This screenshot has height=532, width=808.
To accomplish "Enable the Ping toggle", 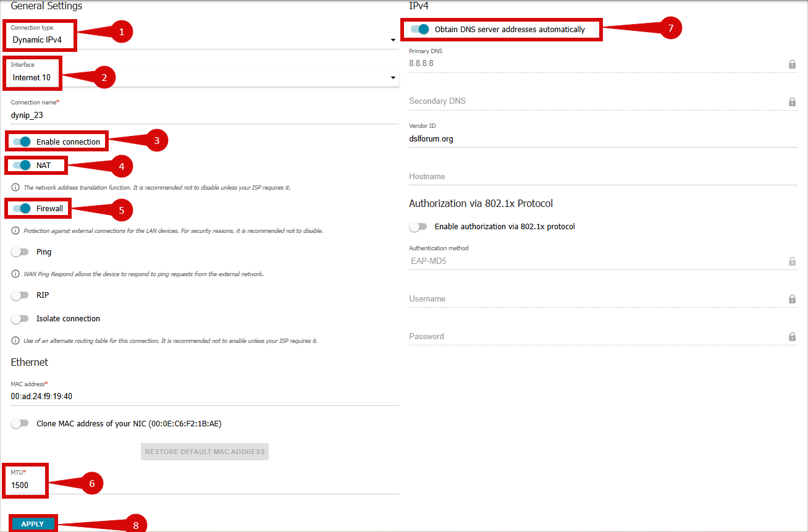I will [x=20, y=252].
